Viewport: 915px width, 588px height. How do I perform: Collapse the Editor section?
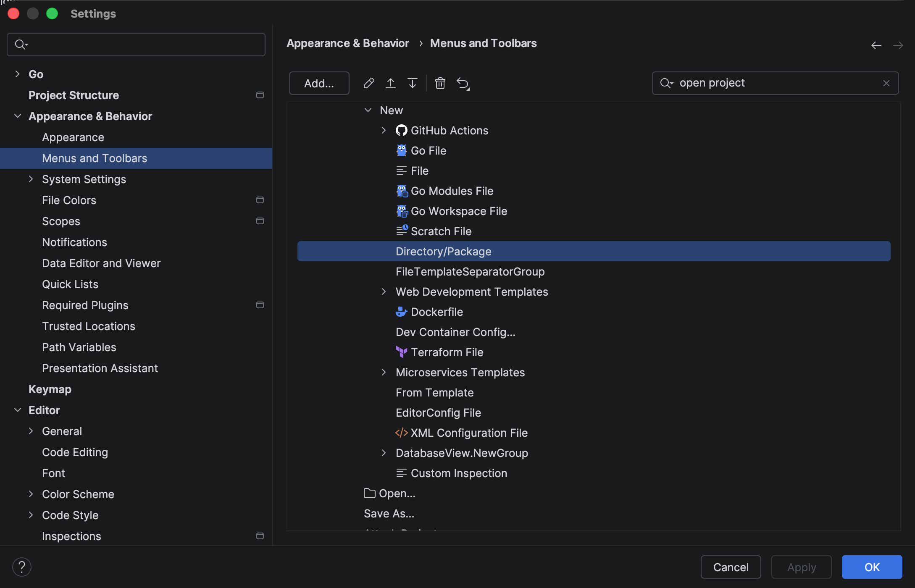tap(17, 410)
